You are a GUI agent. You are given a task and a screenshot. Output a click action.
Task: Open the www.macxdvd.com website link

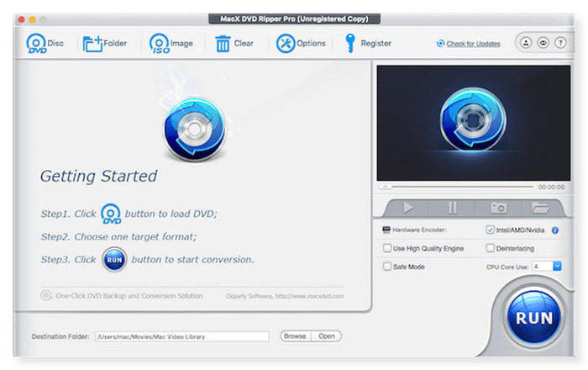[x=309, y=296]
